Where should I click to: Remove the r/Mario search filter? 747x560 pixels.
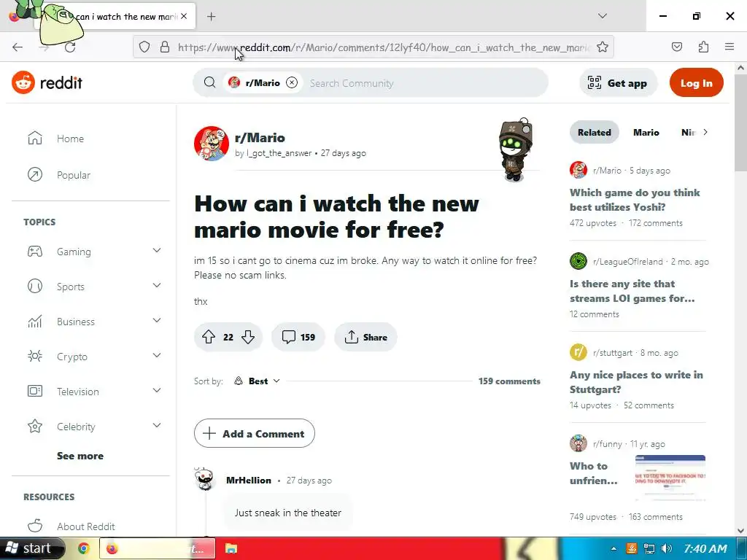(x=292, y=83)
